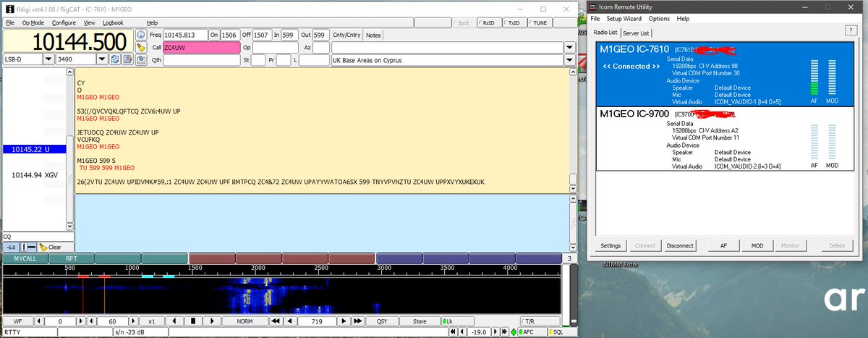Screen dimensions: 868x338
Task: Click fast-decrease cursor frequency double arrow
Action: [x=276, y=321]
